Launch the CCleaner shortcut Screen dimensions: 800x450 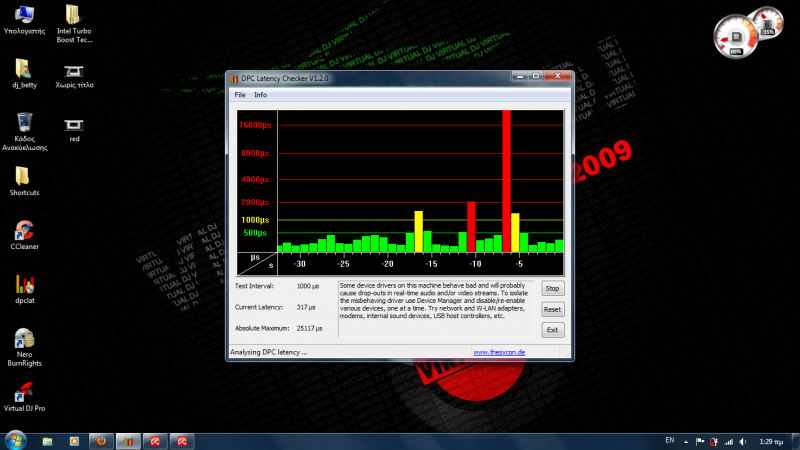24,235
